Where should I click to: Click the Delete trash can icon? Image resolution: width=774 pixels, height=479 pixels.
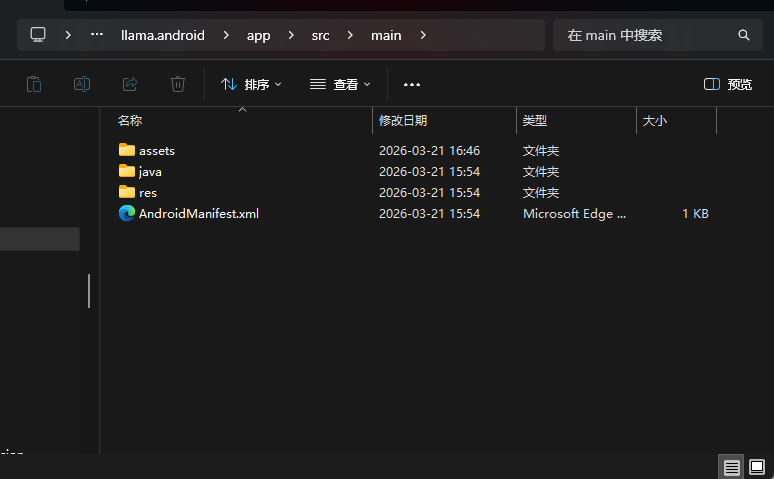tap(178, 84)
